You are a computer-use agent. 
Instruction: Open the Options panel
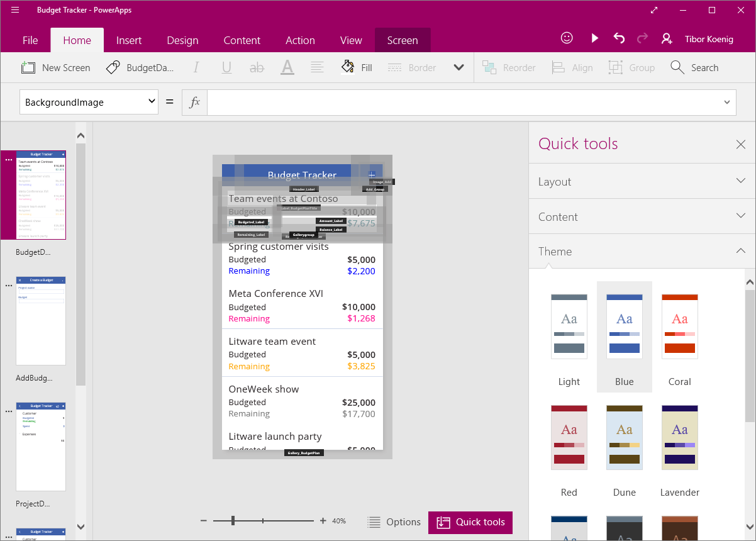coord(394,522)
